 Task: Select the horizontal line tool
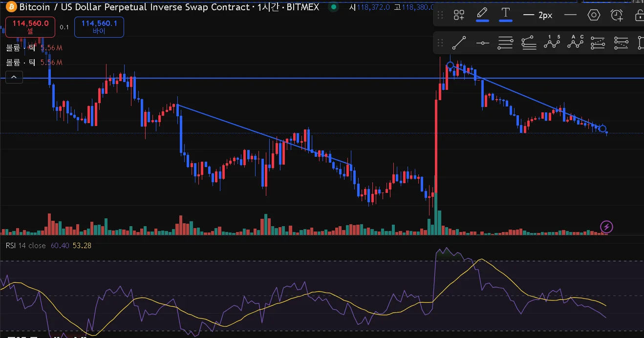click(482, 43)
